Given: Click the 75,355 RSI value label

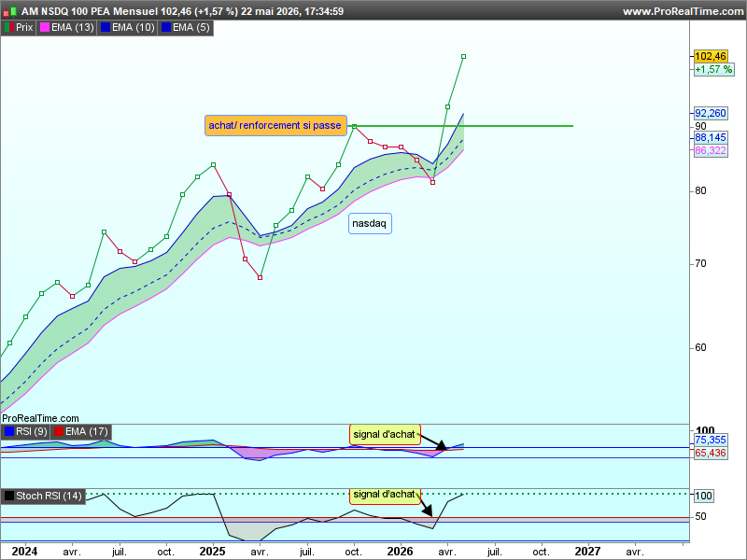Looking at the screenshot, I should click(711, 440).
